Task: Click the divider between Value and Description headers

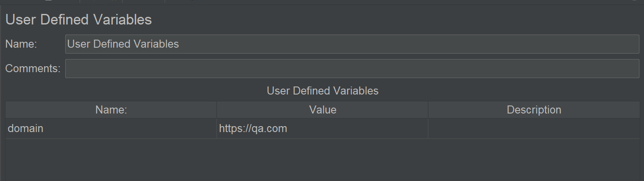Action: pos(428,110)
